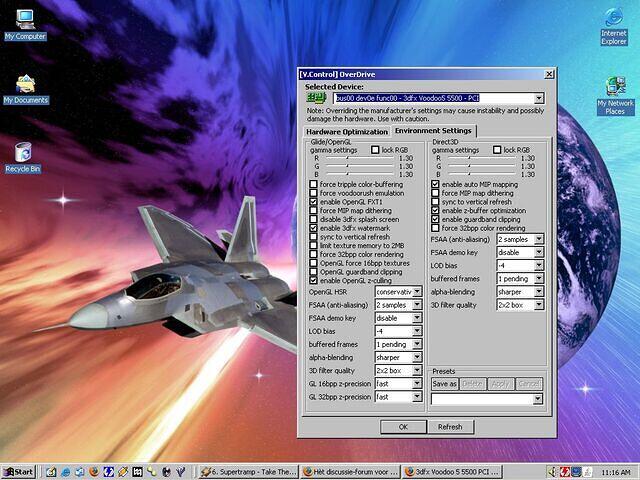Select the Environment Settings tab

[433, 131]
